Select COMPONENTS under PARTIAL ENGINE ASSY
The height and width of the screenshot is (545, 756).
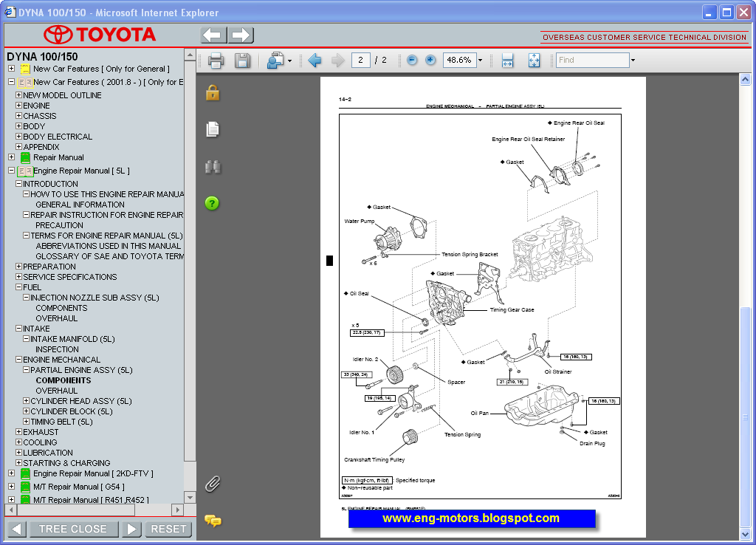click(63, 380)
